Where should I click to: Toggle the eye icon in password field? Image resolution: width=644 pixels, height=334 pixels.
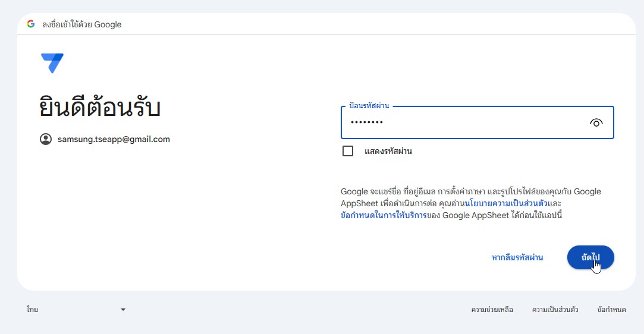(596, 122)
